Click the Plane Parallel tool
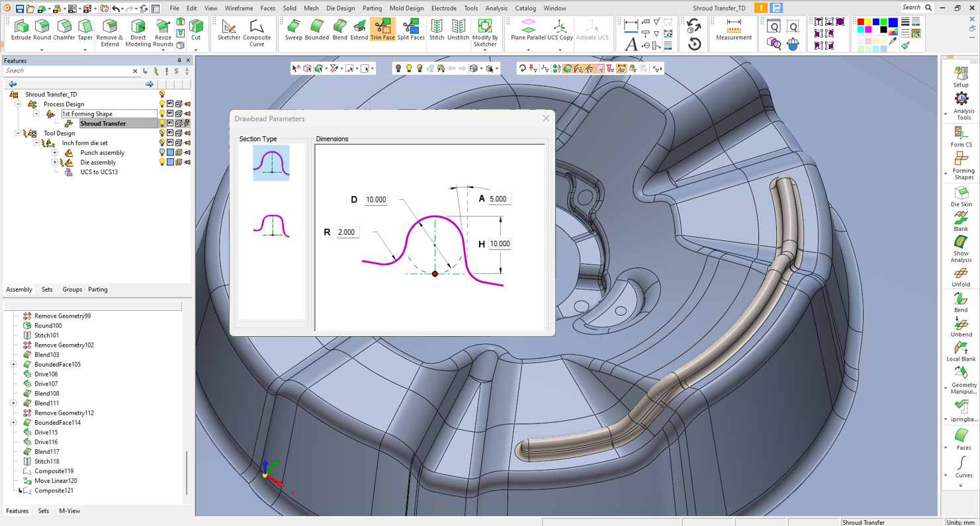This screenshot has height=526, width=980. [528, 30]
